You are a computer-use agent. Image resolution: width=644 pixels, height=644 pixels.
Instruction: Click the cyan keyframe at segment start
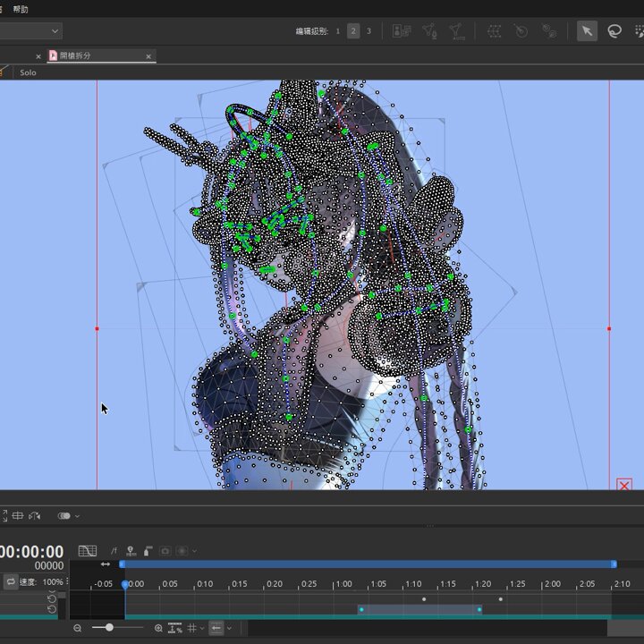pyautogui.click(x=361, y=609)
